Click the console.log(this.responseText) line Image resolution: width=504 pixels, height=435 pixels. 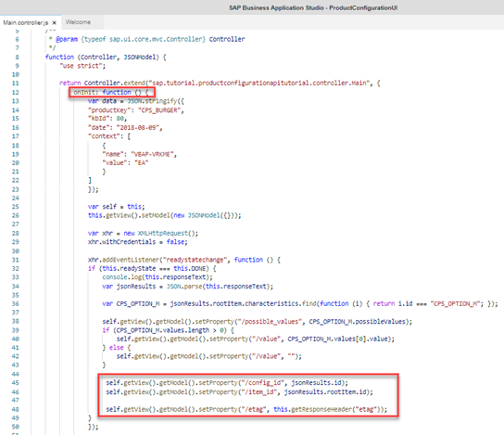157,277
